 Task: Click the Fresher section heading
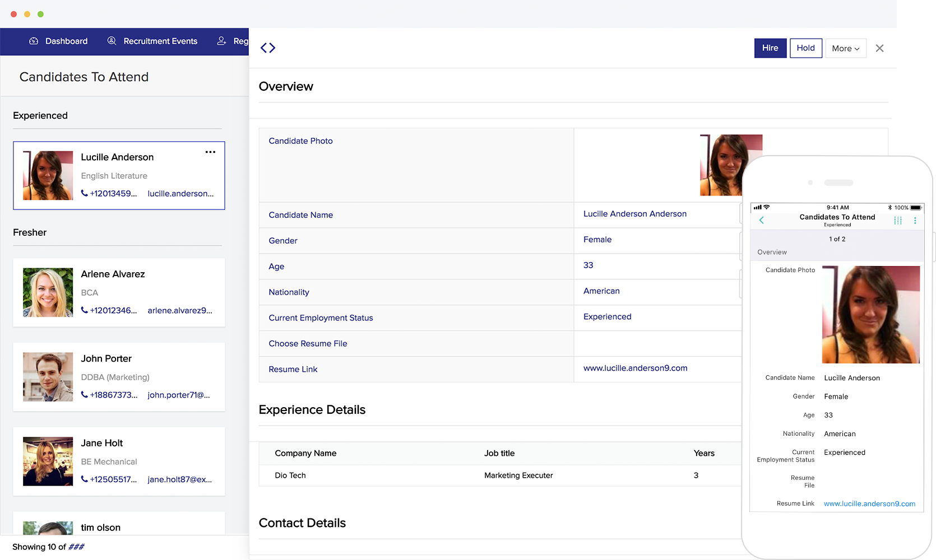point(30,232)
